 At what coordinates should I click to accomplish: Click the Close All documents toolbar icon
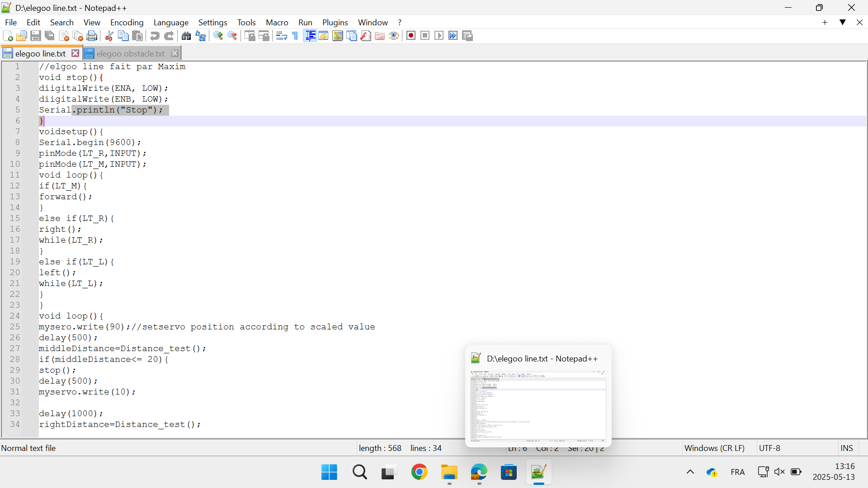pyautogui.click(x=78, y=36)
